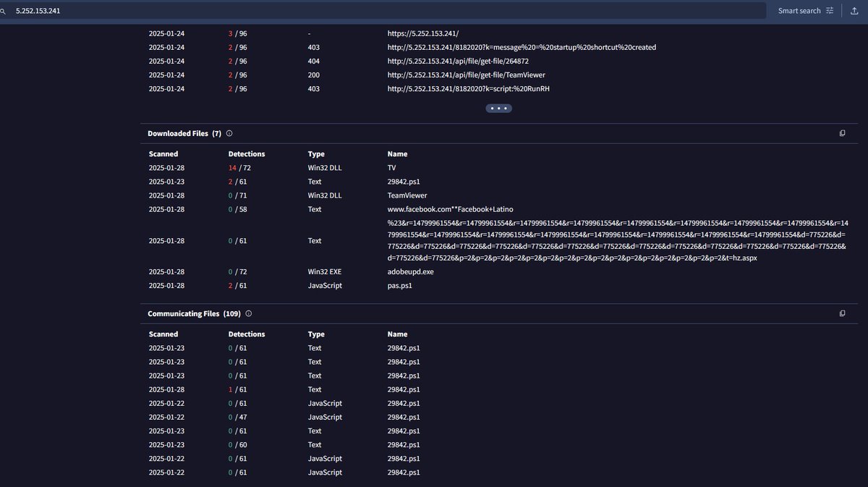Open Smart search
The image size is (868, 487).
[799, 11]
